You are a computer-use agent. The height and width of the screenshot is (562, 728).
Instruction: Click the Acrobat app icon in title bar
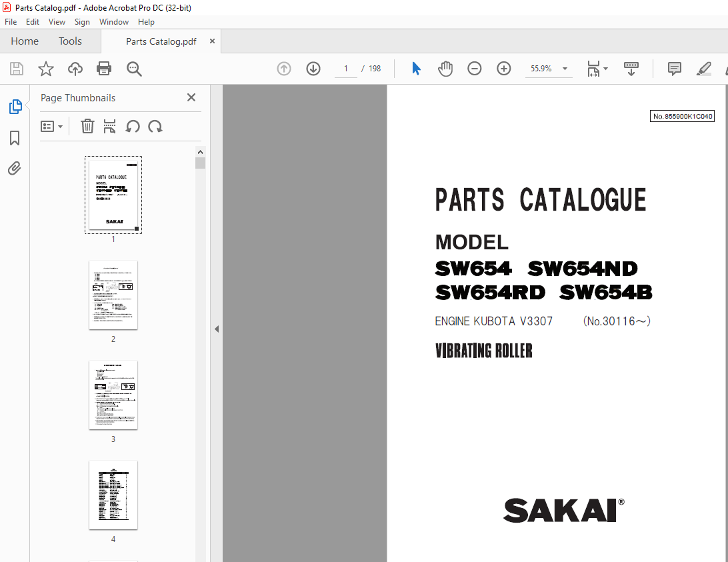[x=7, y=7]
